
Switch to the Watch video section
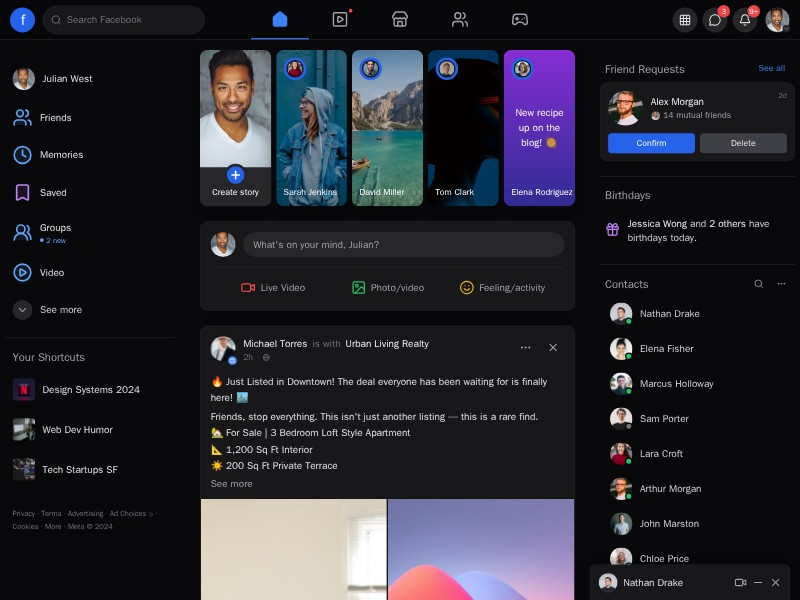coord(340,19)
